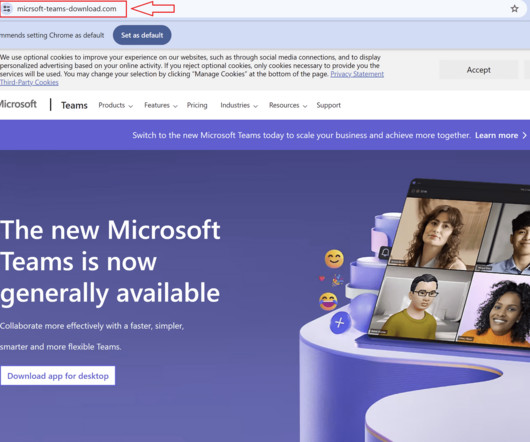Expand the Features menu
The width and height of the screenshot is (530, 442).
coord(161,105)
